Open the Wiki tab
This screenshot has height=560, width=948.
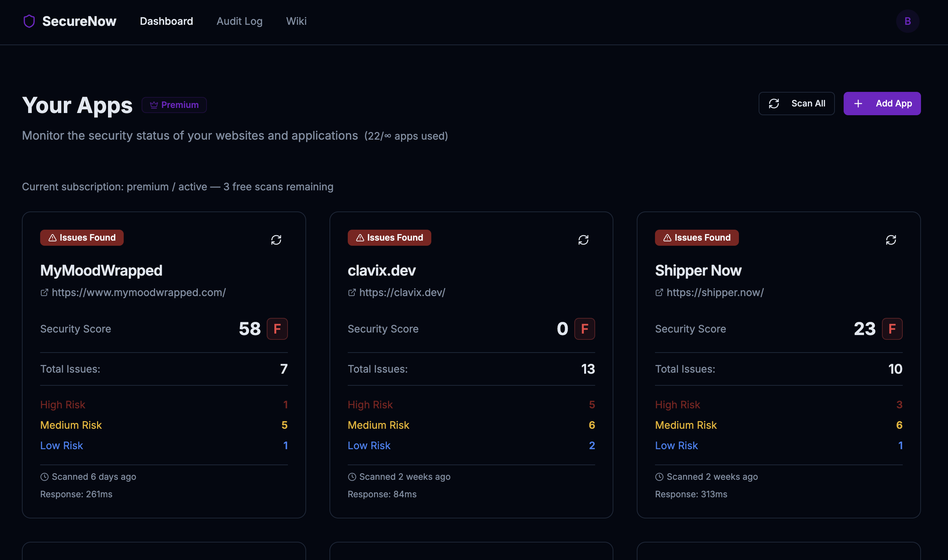pos(296,21)
